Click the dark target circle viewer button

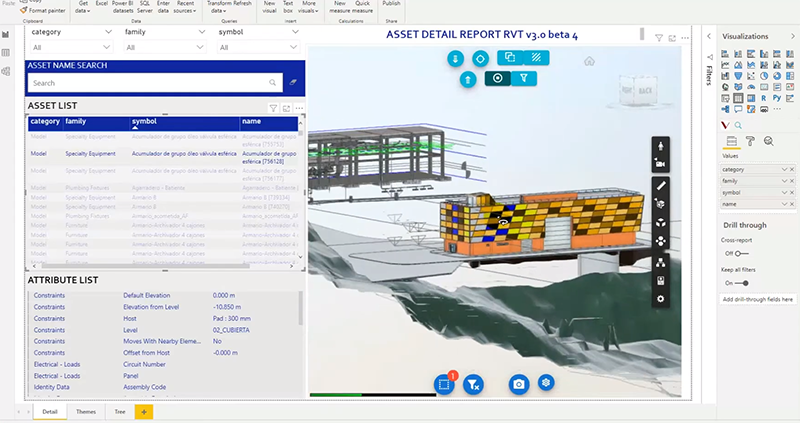coord(498,78)
